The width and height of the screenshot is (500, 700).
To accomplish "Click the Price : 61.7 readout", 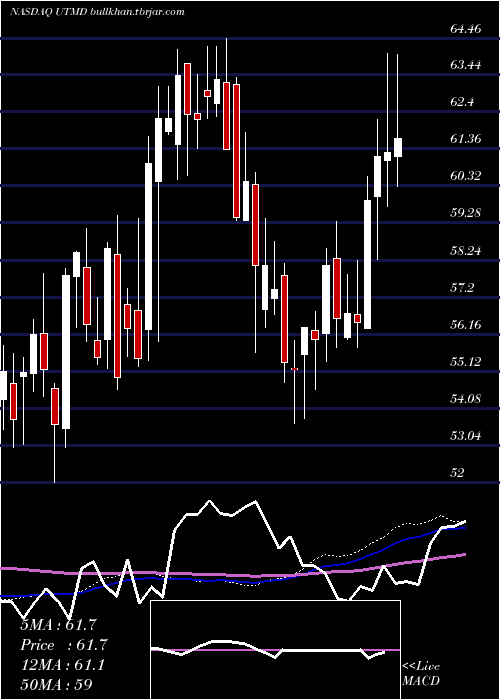I will click(x=64, y=645).
